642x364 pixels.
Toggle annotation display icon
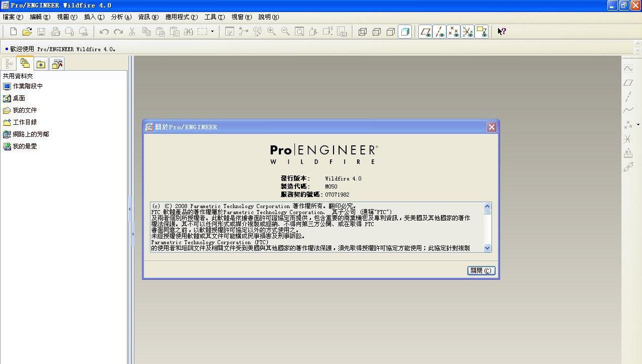click(x=481, y=32)
